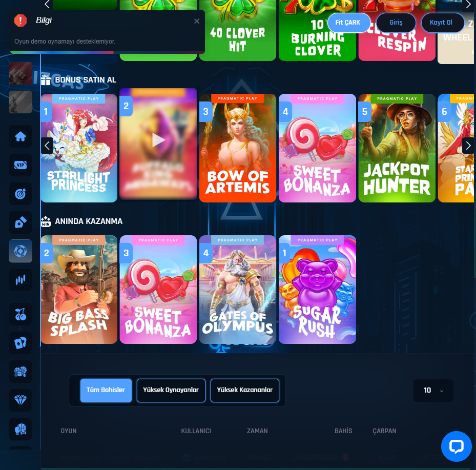
Task: Click the cherries slots icon in sidebar
Action: coord(20,314)
